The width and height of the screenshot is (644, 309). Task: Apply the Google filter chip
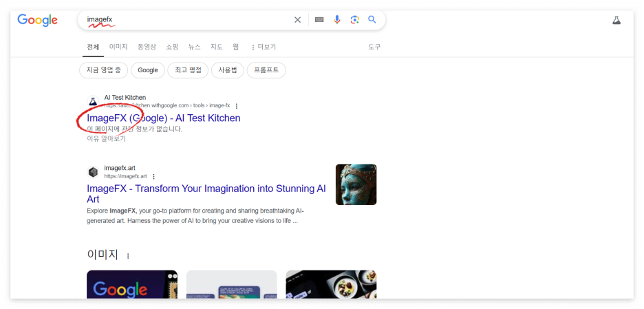point(148,70)
